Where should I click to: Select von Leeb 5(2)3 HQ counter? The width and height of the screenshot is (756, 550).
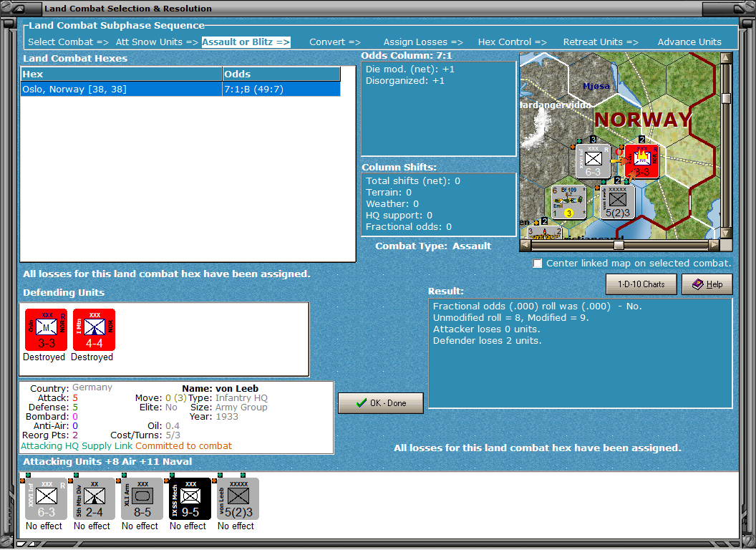click(238, 499)
